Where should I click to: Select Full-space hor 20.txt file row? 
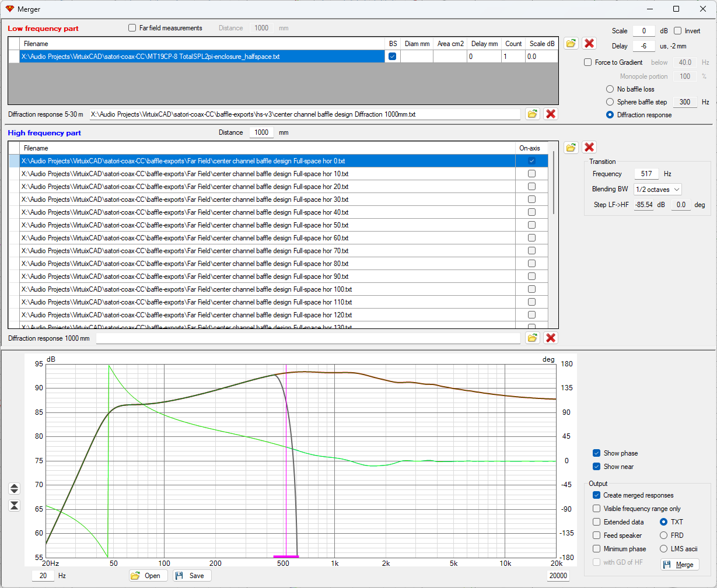click(x=267, y=187)
